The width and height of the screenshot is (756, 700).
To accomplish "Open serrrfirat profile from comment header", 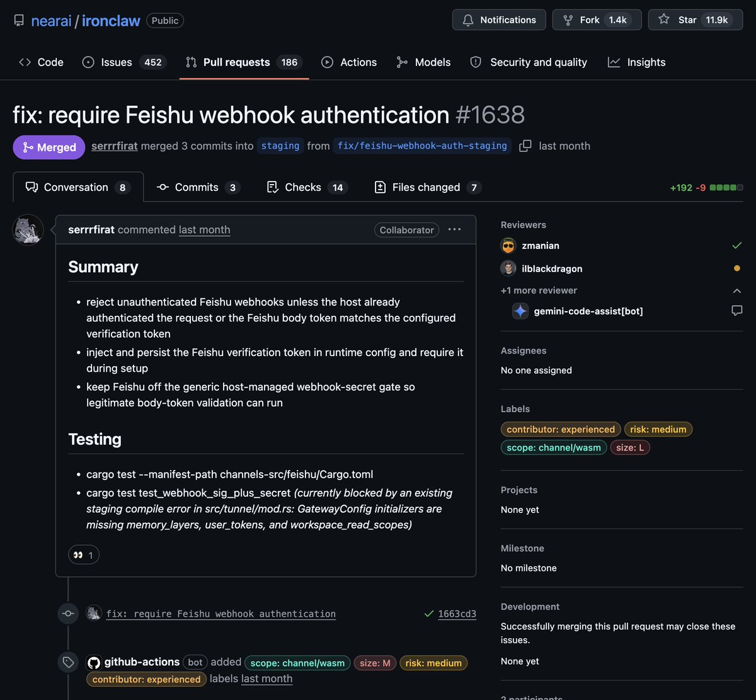I will pyautogui.click(x=91, y=229).
